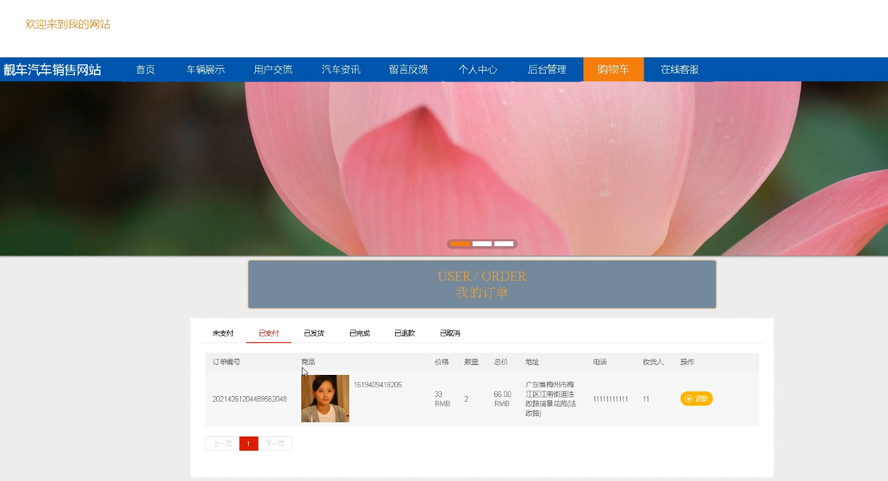Open 后台管理 admin link

(546, 70)
